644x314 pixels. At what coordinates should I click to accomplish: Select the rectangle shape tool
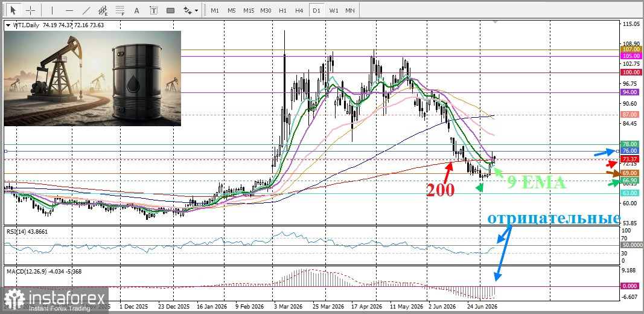[170, 10]
